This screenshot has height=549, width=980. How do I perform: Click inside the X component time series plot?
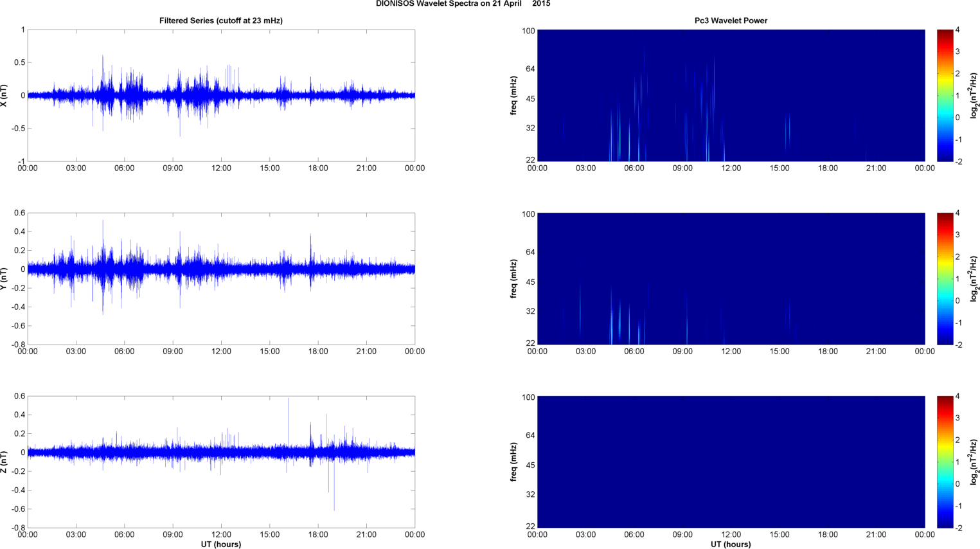(x=221, y=96)
